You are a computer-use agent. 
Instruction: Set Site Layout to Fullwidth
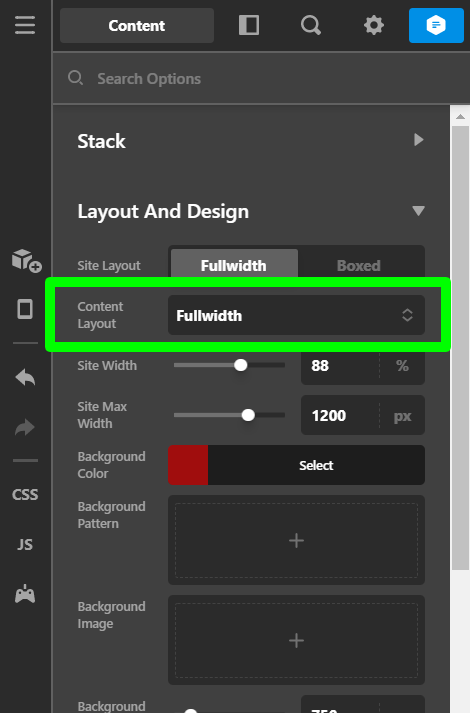234,265
